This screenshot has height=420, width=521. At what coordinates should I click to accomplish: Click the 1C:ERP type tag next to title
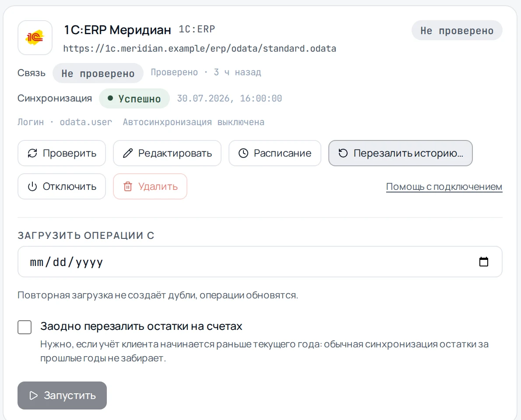click(197, 29)
